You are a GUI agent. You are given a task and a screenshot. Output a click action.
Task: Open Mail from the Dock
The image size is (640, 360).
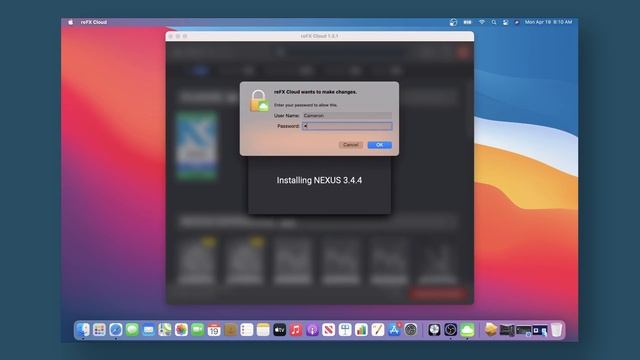click(149, 329)
